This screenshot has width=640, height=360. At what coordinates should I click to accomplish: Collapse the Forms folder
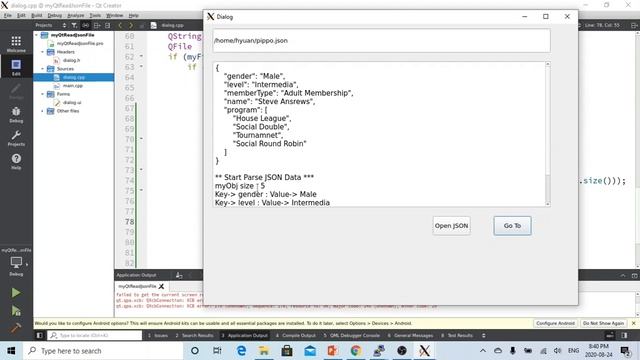(42, 94)
